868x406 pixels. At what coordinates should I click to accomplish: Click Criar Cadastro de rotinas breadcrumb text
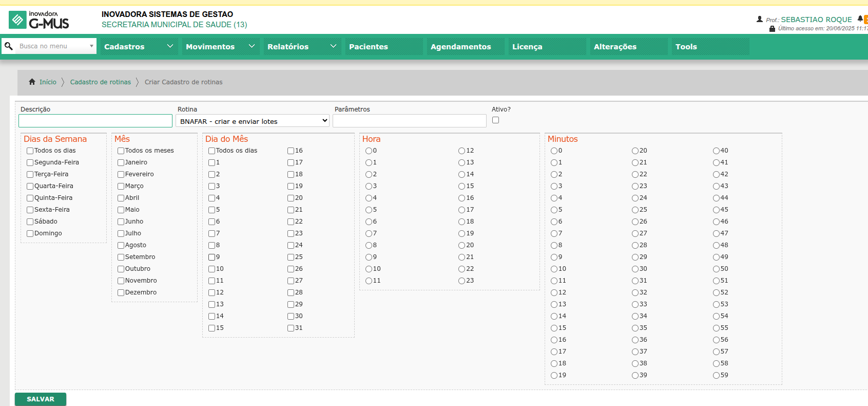pyautogui.click(x=184, y=82)
